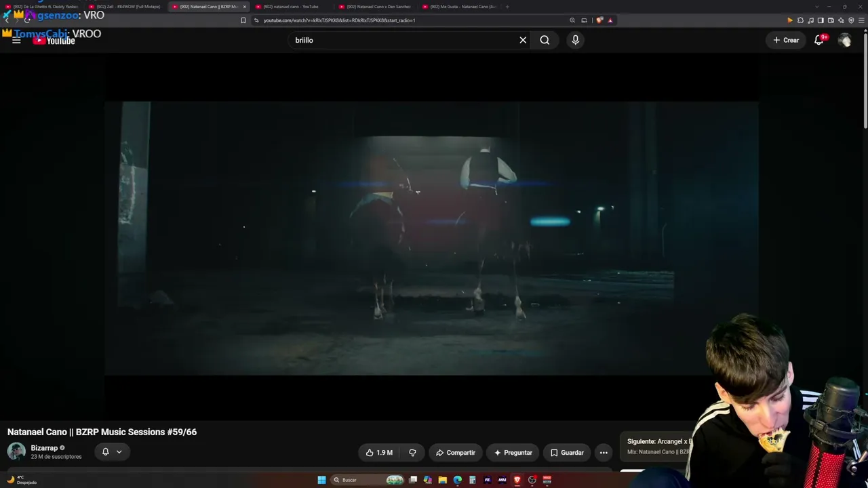The width and height of the screenshot is (868, 488).
Task: Dislike the video with the thumbs-down button
Action: point(412,452)
